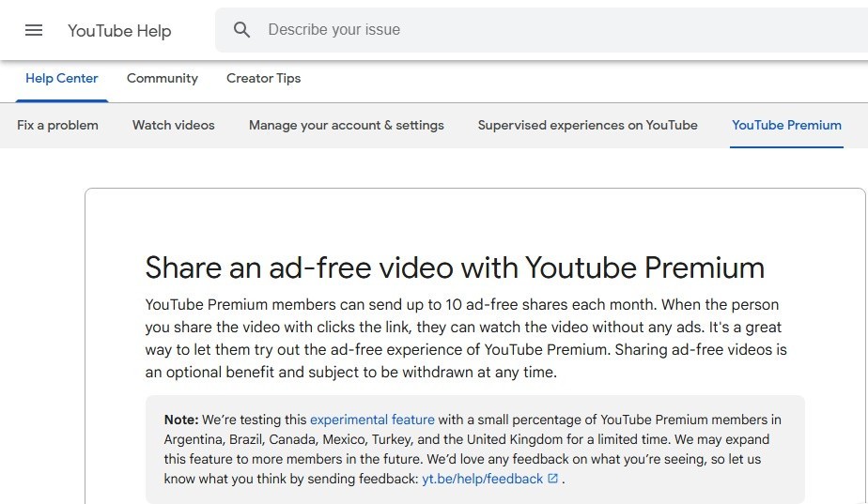Image resolution: width=868 pixels, height=504 pixels.
Task: Click the intro paragraph about 10 ad-free shares
Action: coord(466,338)
